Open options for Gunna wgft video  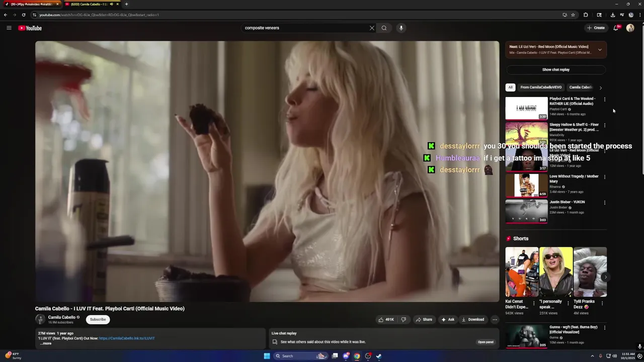(605, 328)
